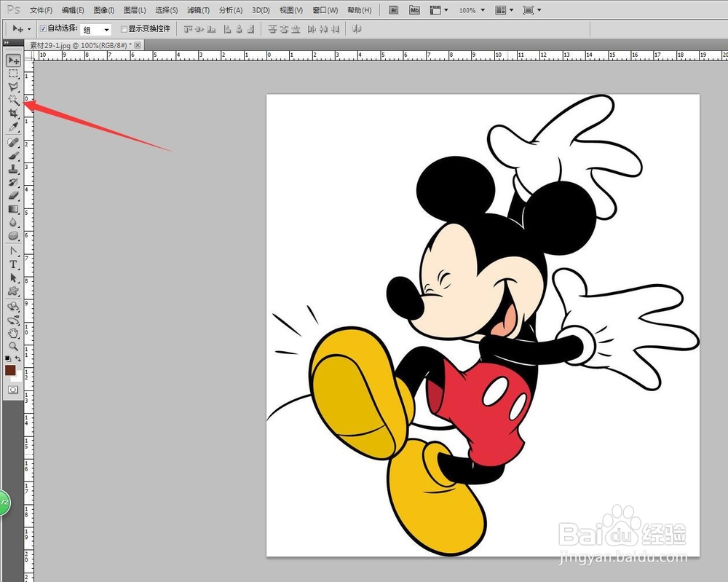Image resolution: width=728 pixels, height=582 pixels.
Task: Select the 3D Object Rotate tool
Action: pos(13,307)
